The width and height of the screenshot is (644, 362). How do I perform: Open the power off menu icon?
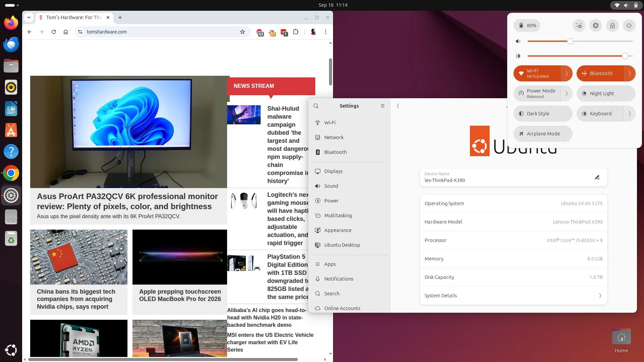pos(629,25)
